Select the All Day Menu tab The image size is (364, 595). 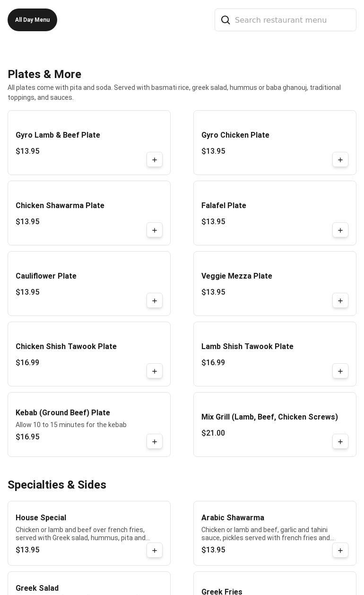[32, 20]
